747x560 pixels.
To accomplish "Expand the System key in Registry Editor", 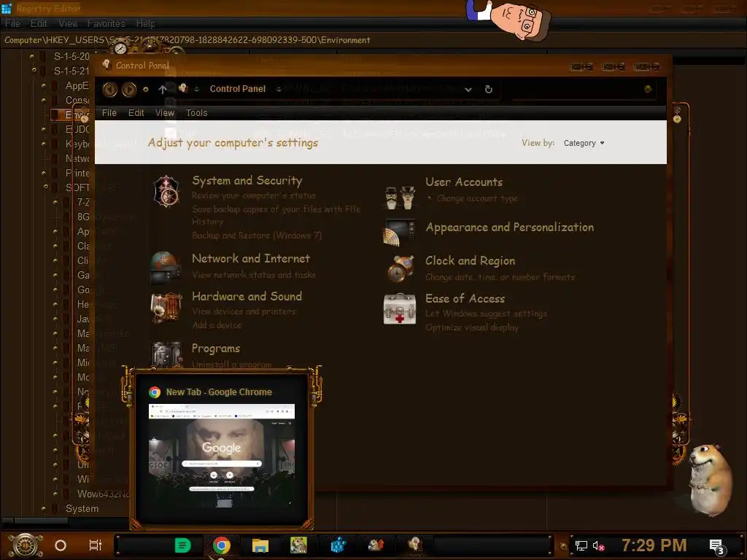I will pos(44,508).
